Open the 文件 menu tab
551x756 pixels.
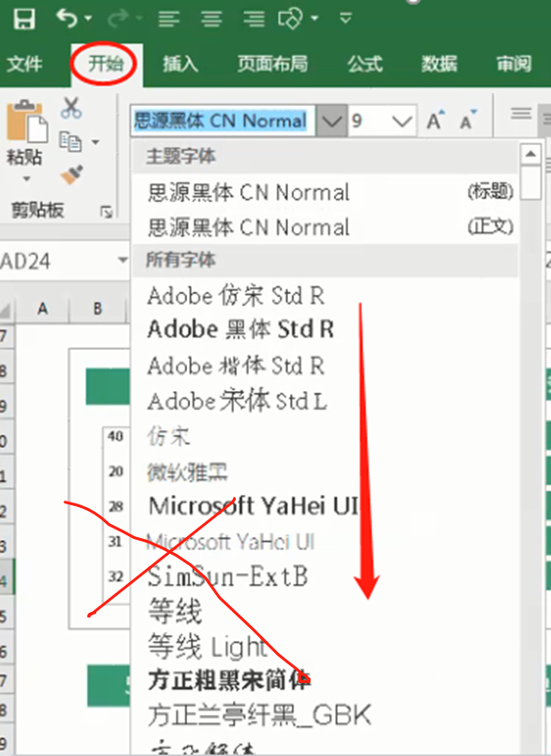24,64
